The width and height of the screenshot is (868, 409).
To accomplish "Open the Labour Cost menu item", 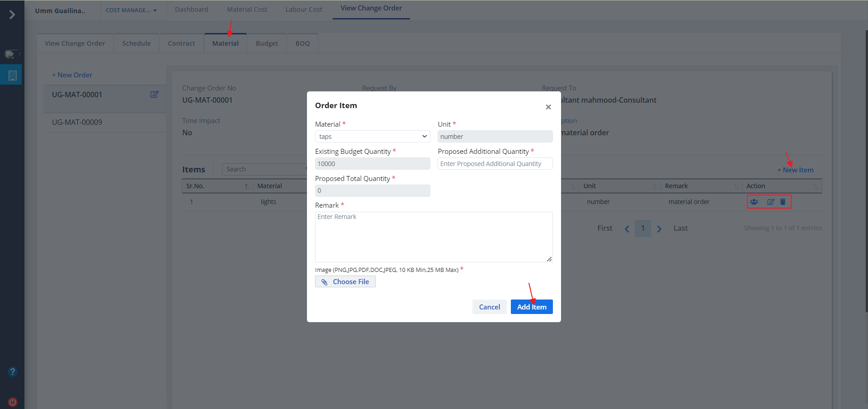I will point(303,10).
